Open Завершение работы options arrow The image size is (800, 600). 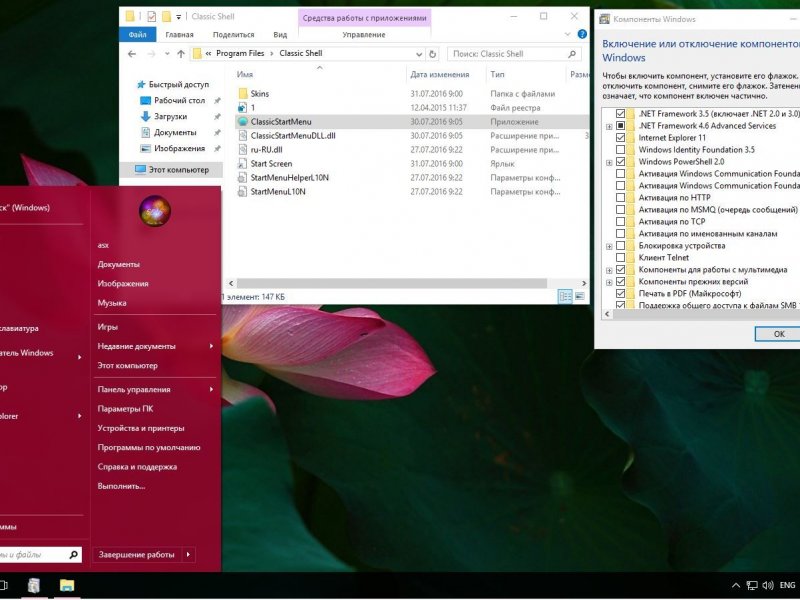click(188, 554)
